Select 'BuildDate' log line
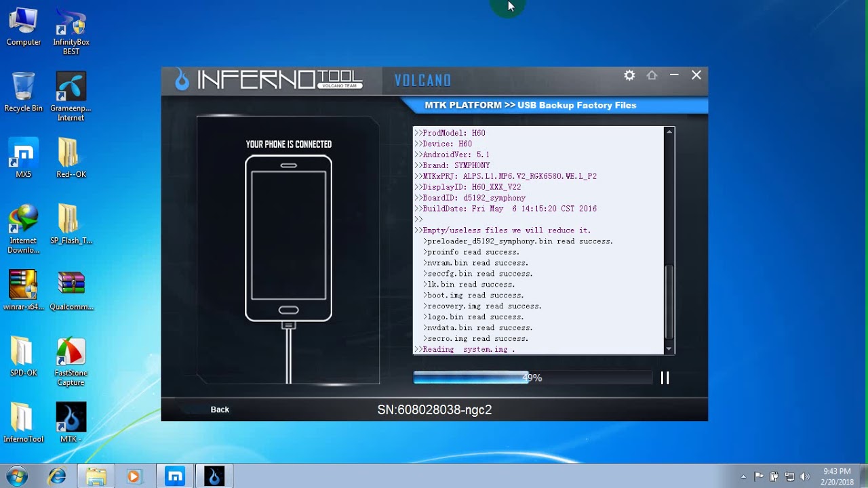 click(x=506, y=209)
